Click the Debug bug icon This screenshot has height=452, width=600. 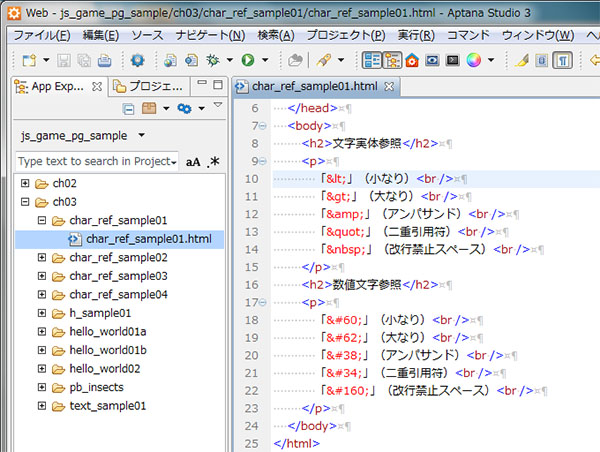[213, 60]
